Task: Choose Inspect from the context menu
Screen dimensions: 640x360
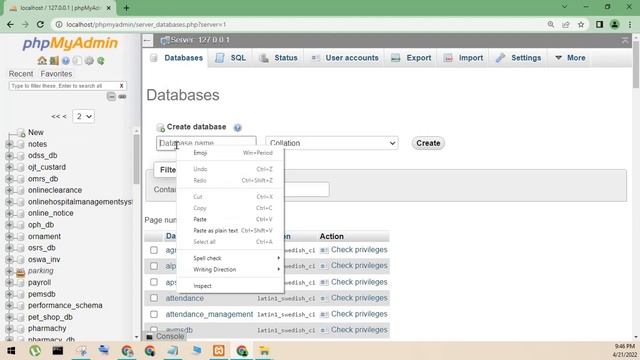Action: [231, 286]
